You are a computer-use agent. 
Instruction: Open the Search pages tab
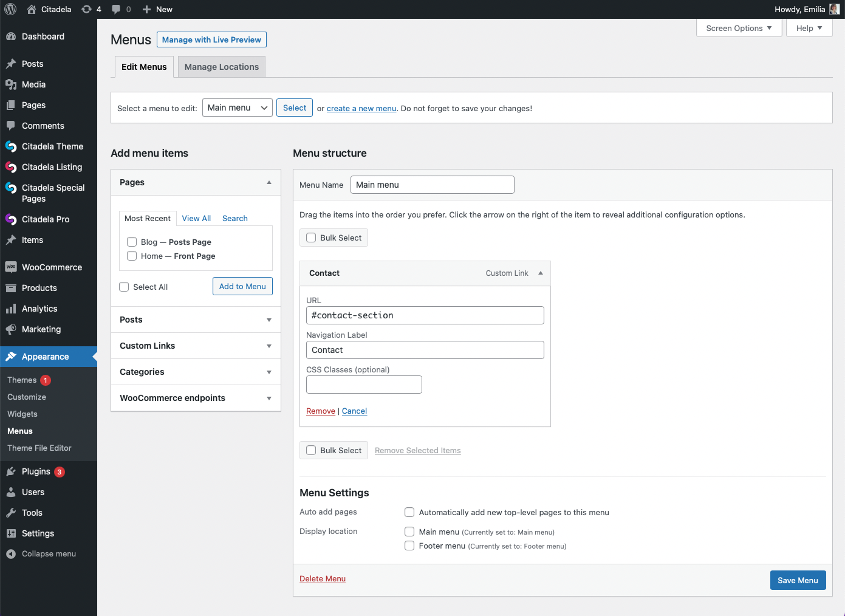235,218
